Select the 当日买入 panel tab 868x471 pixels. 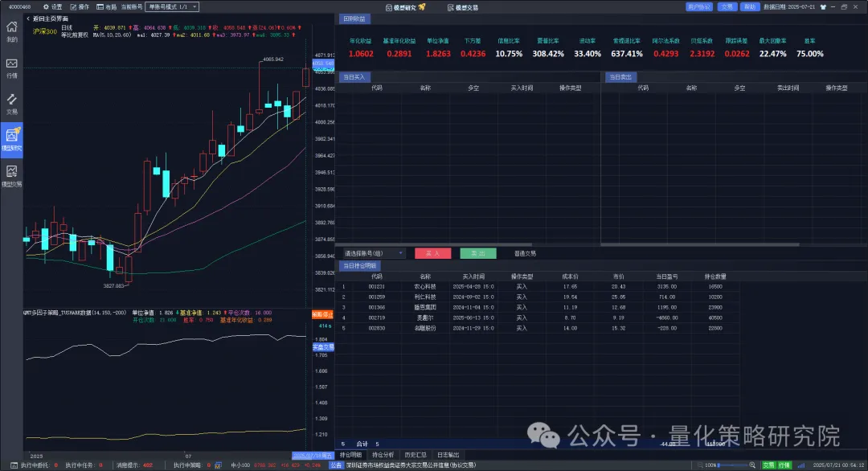pyautogui.click(x=354, y=77)
